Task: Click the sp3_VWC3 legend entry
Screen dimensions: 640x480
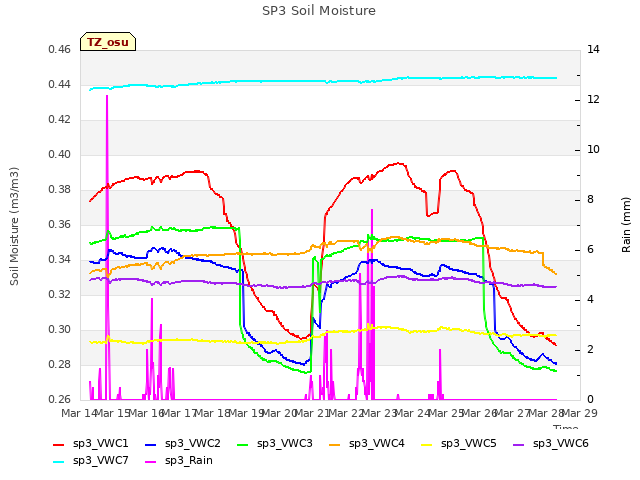Action: tap(275, 444)
